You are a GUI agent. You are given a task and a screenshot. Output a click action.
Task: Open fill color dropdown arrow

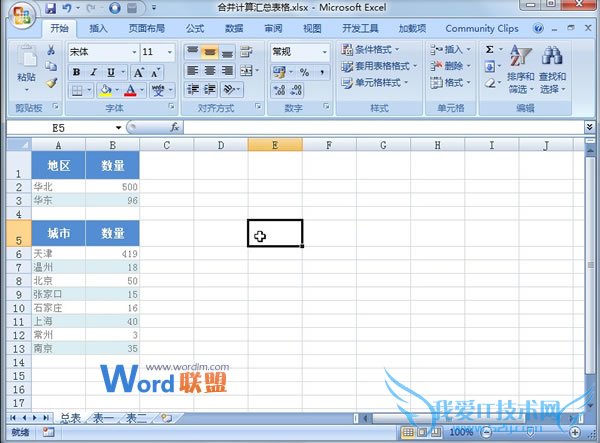(117, 91)
